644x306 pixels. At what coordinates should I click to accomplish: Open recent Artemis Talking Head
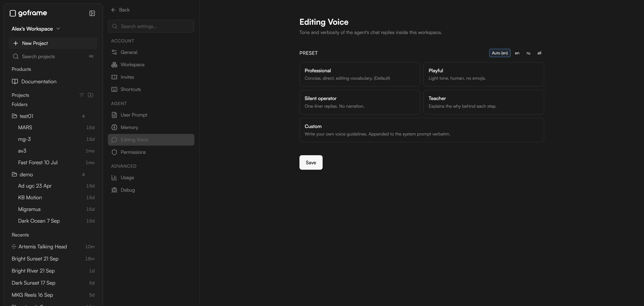[53, 246]
